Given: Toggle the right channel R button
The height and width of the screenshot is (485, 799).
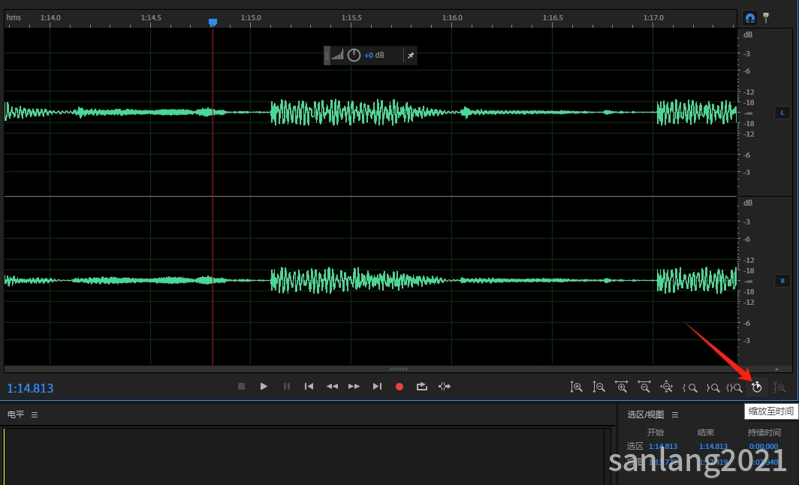Looking at the screenshot, I should coord(782,281).
